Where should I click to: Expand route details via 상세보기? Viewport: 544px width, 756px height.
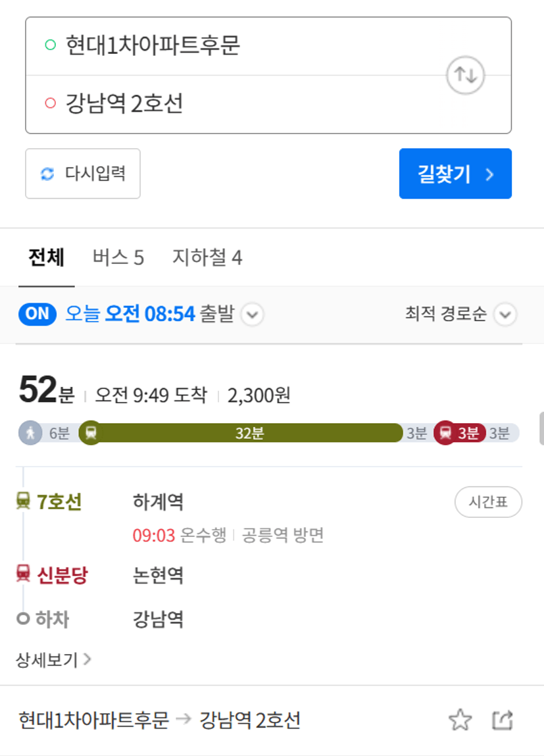tap(53, 659)
